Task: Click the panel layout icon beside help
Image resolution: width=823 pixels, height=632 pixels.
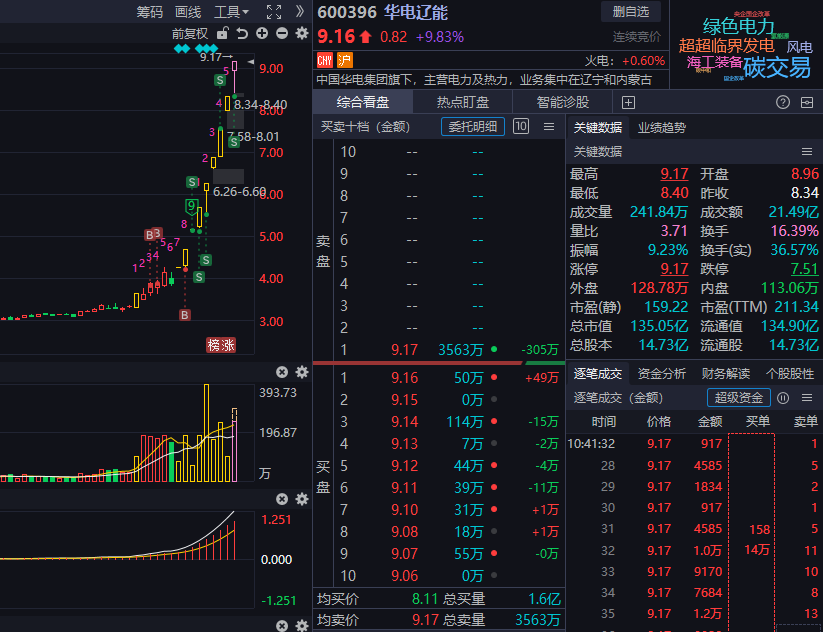Action: (x=807, y=102)
